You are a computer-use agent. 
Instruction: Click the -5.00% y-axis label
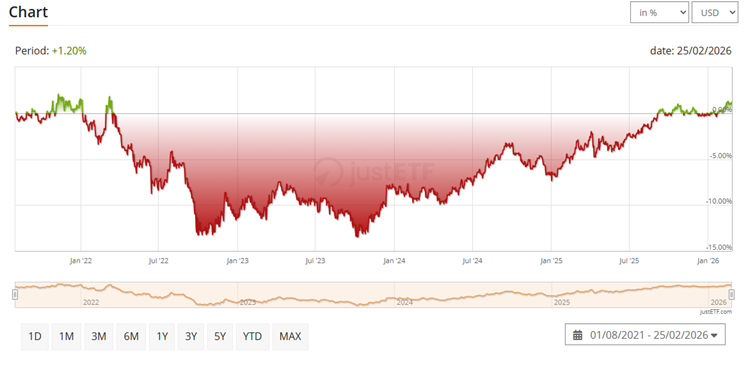click(x=721, y=156)
